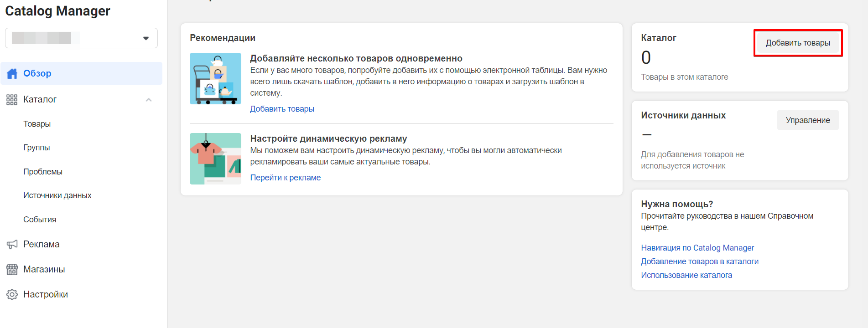
Task: Click the megaphone icon for Реклама
Action: coord(12,244)
